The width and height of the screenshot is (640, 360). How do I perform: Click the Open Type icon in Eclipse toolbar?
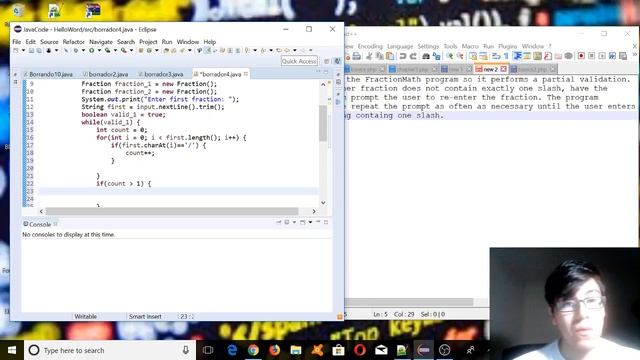(166, 50)
